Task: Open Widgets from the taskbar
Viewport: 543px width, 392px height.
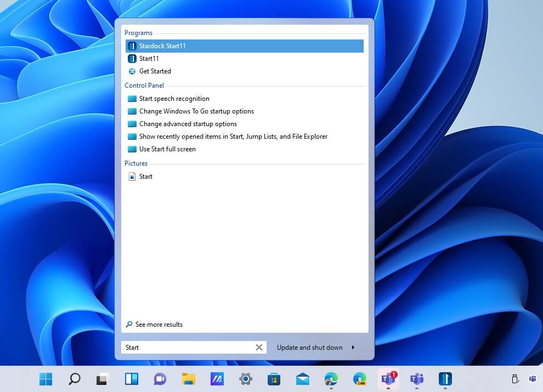Action: pos(132,379)
